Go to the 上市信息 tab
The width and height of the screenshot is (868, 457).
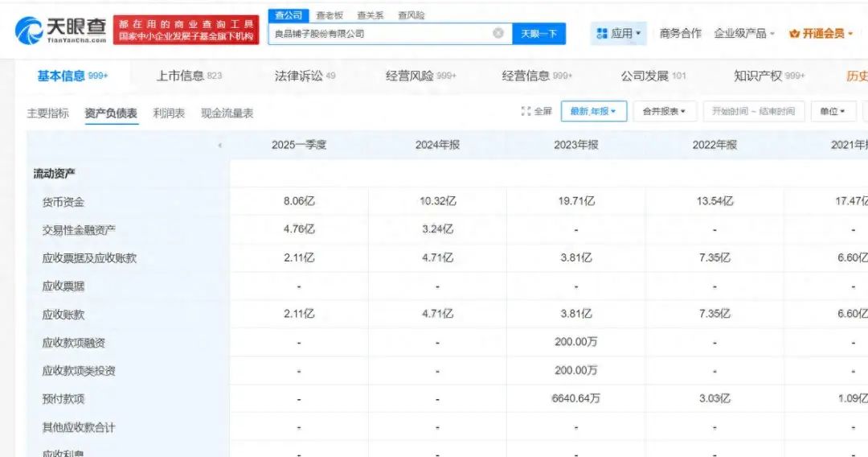tap(188, 76)
